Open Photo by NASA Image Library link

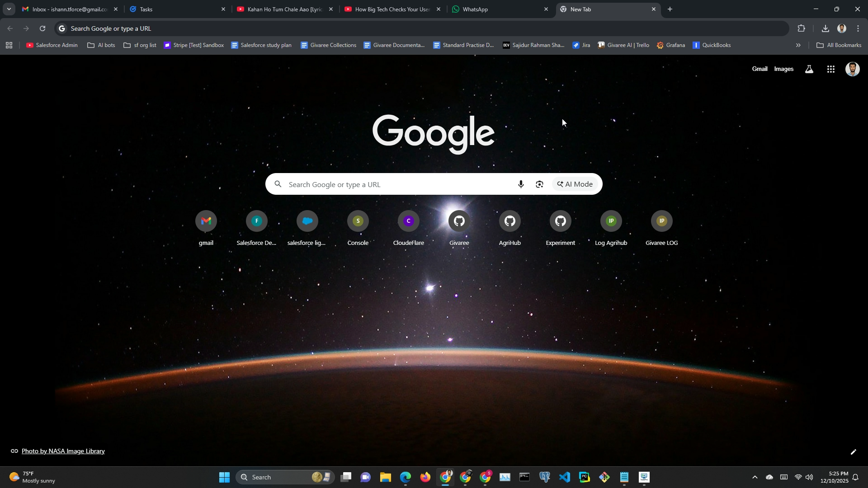(63, 451)
